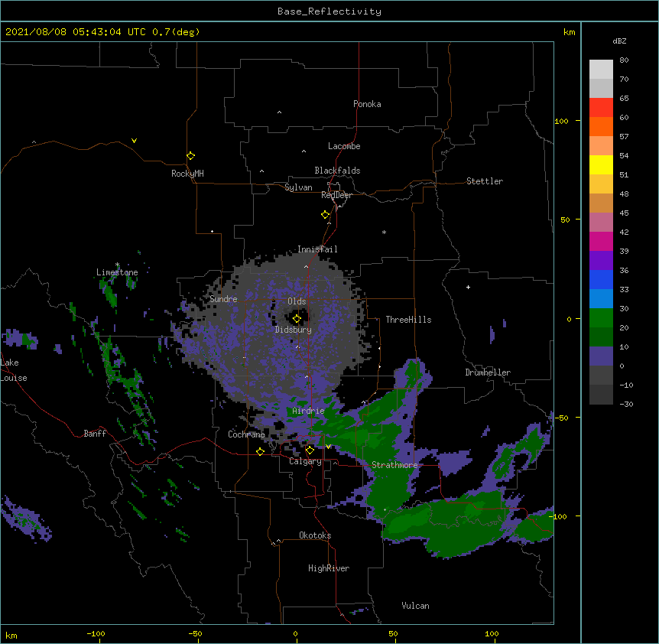Click the ThreeHills town label
The width and height of the screenshot is (659, 644).
408,320
